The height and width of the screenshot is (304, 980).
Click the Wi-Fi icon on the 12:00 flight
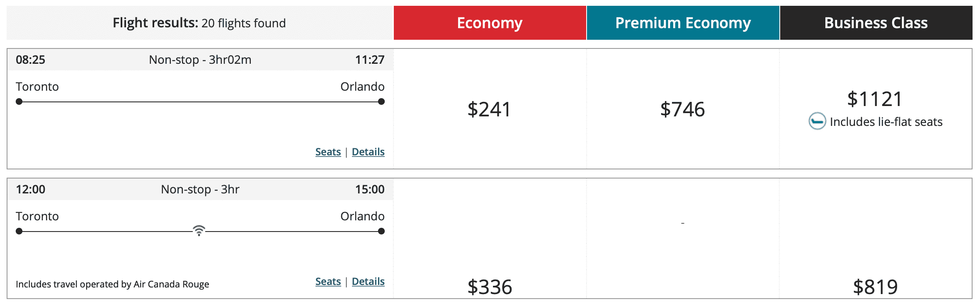[199, 230]
